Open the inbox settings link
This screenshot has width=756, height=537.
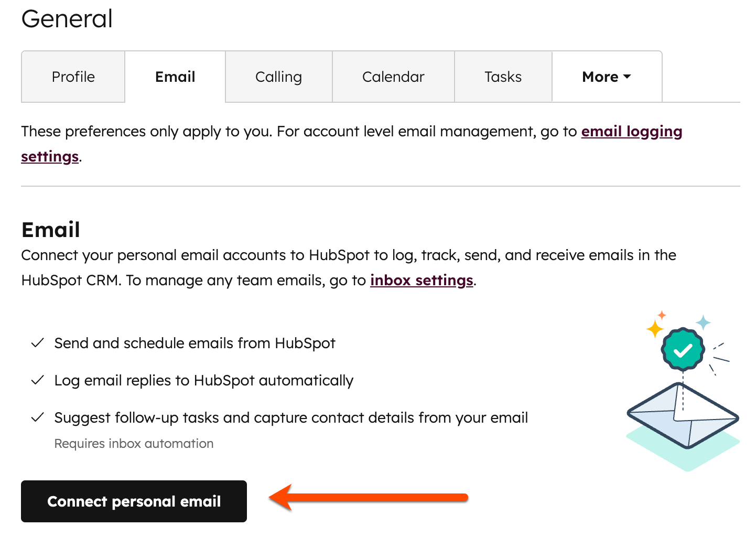422,280
